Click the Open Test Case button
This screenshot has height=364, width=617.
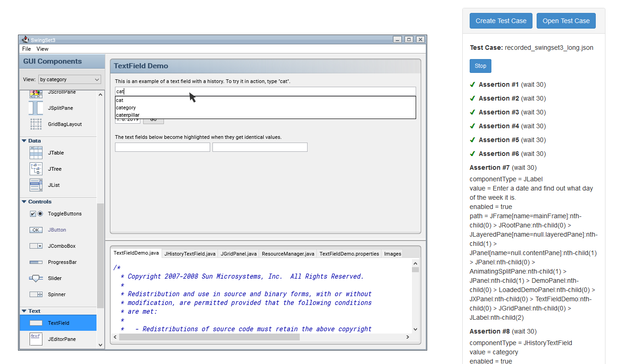click(566, 21)
